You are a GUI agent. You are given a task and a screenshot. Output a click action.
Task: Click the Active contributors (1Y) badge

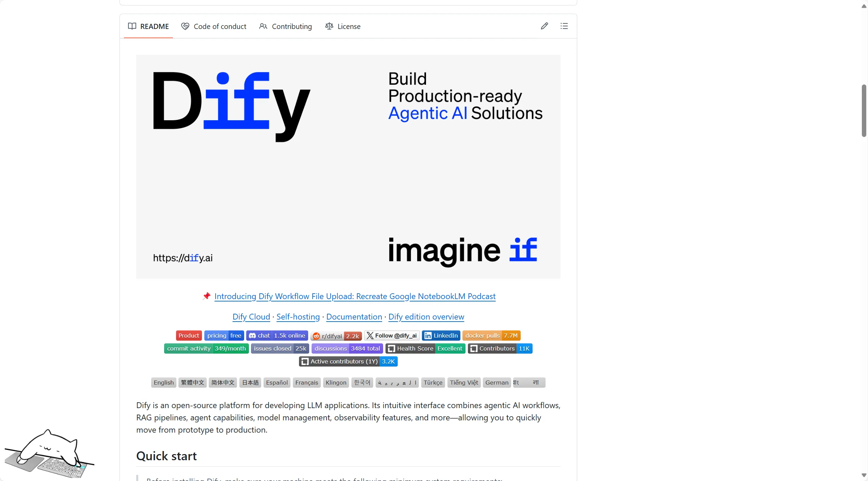[x=348, y=361]
